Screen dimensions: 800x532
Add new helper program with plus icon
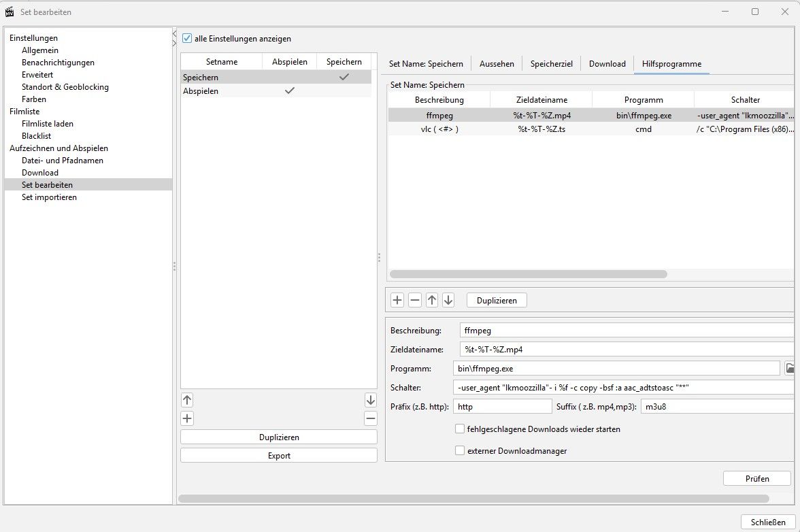point(397,300)
